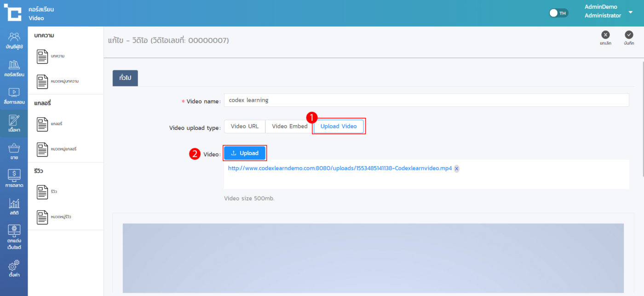644x296 pixels.
Task: Click the Video name input field
Action: tap(426, 100)
